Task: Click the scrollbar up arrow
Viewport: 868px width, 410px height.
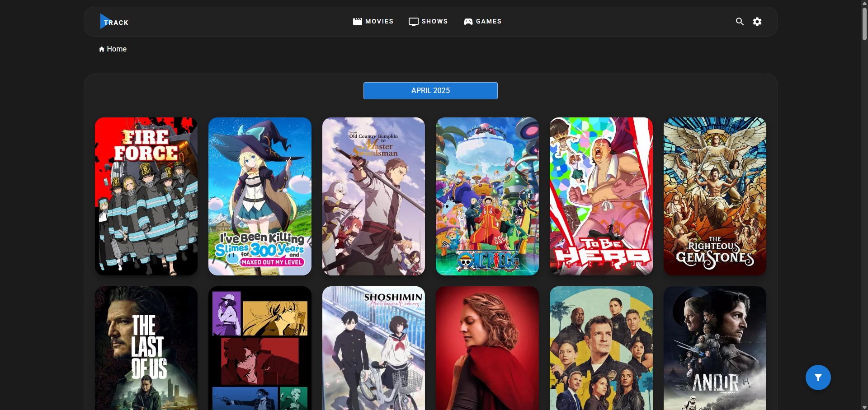Action: pyautogui.click(x=864, y=3)
